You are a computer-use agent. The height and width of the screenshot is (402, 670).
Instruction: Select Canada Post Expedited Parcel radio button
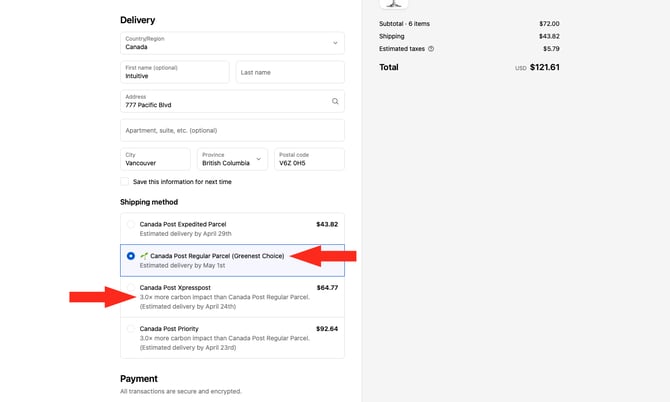tap(131, 224)
